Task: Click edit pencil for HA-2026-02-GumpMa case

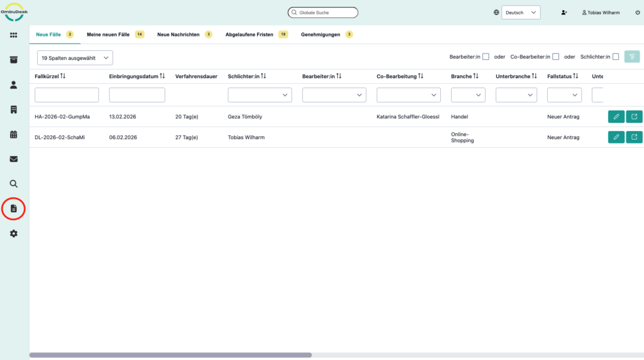Action: (x=616, y=116)
